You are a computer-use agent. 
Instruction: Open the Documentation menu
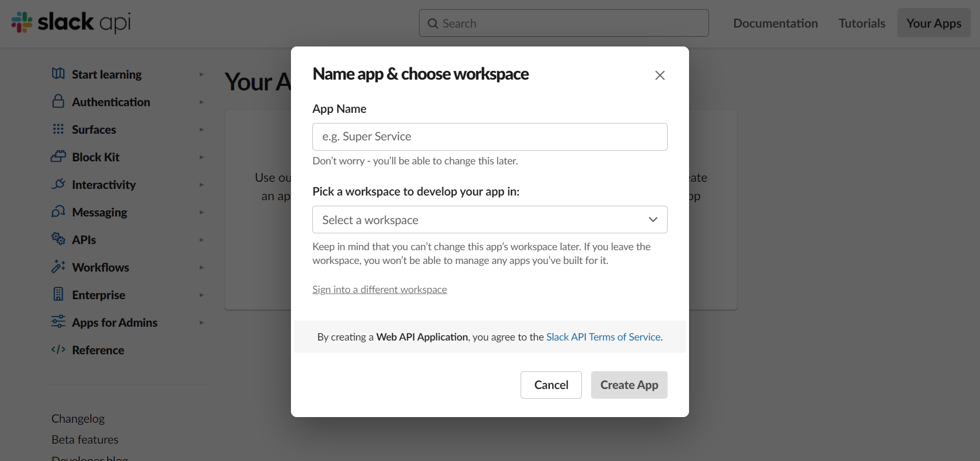775,23
